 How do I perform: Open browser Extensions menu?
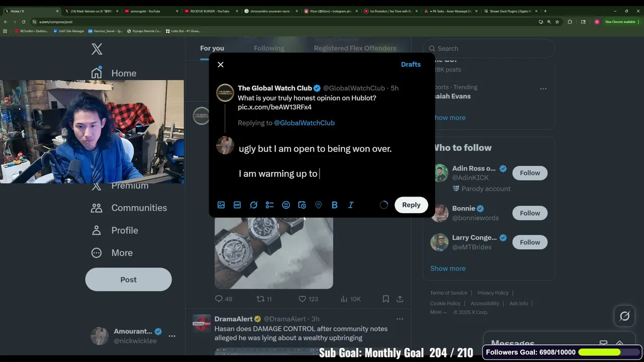pyautogui.click(x=570, y=22)
